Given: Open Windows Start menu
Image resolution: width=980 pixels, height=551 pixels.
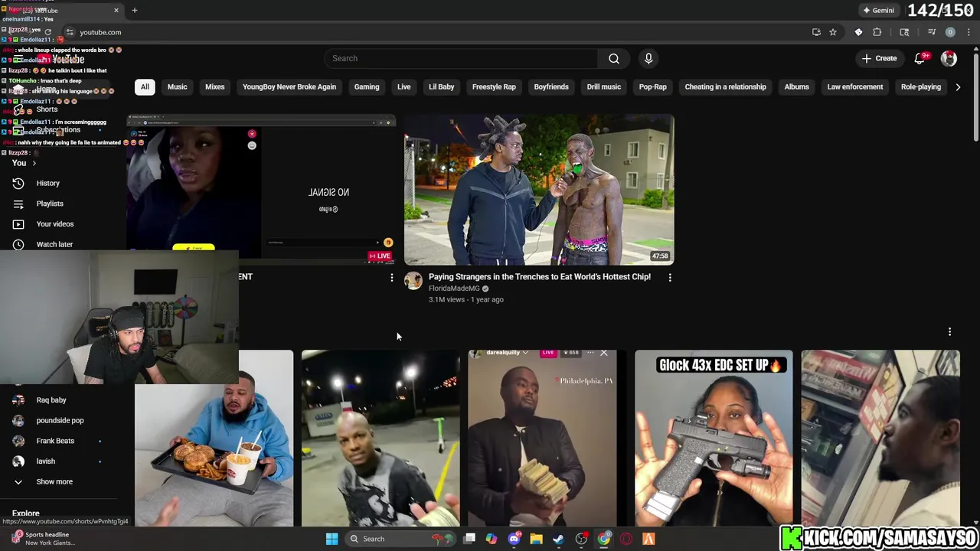Looking at the screenshot, I should 332,539.
